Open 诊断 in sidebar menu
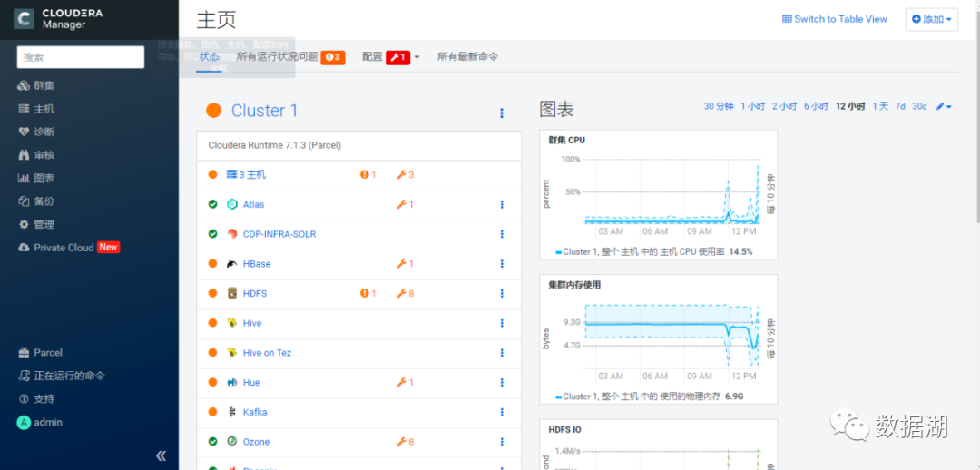 pyautogui.click(x=36, y=132)
